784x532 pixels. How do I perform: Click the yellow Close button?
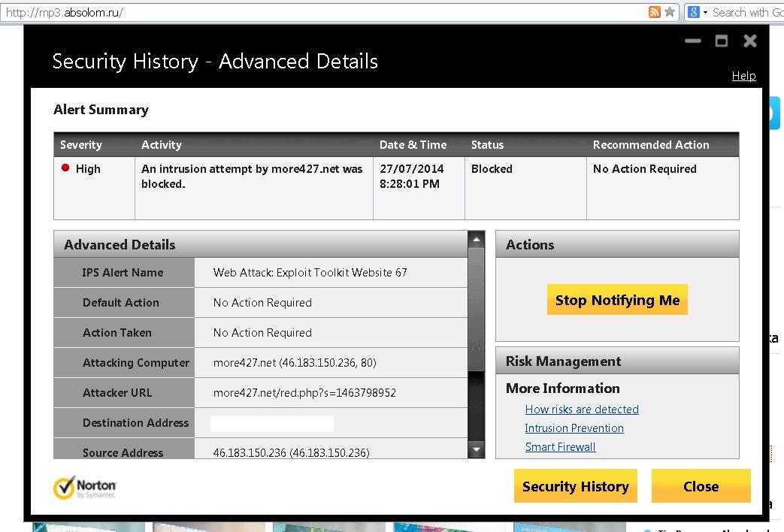(701, 486)
